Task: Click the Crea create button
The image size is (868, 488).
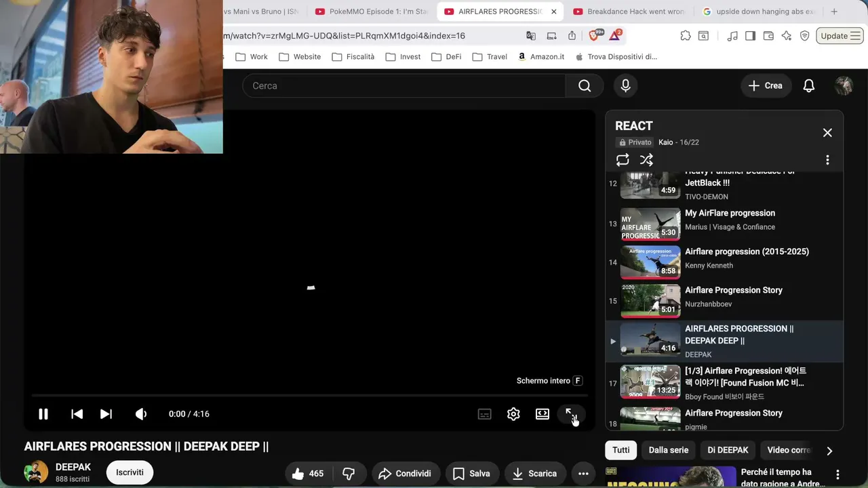Action: pos(766,85)
